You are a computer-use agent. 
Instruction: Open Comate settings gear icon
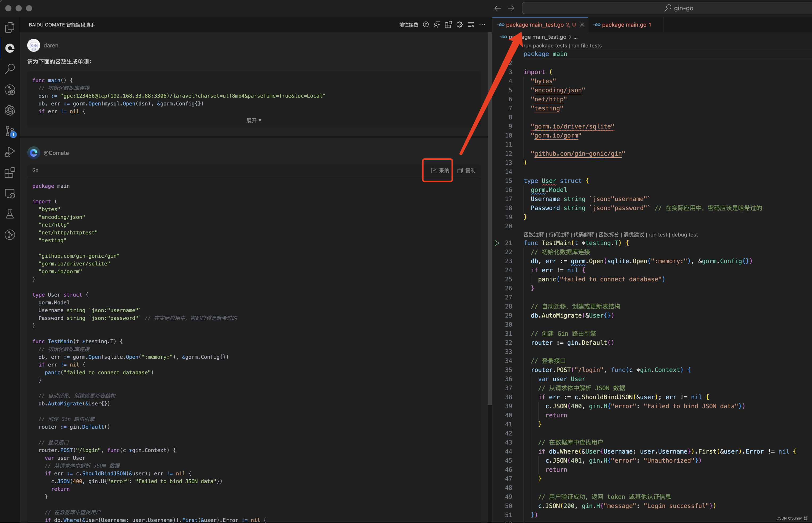[460, 24]
